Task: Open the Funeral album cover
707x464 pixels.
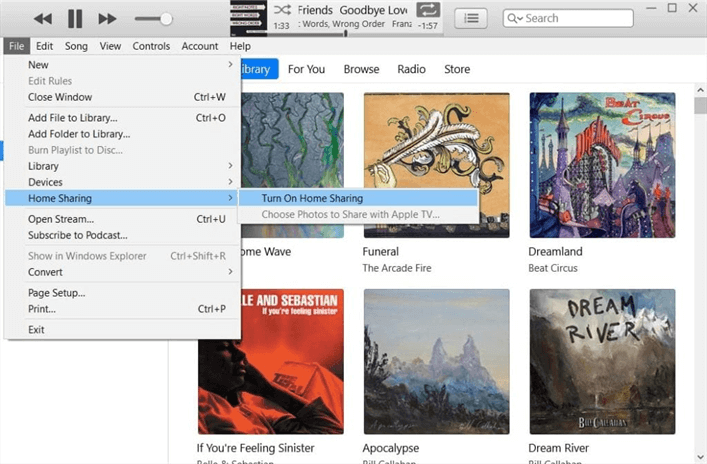Action: 436,165
